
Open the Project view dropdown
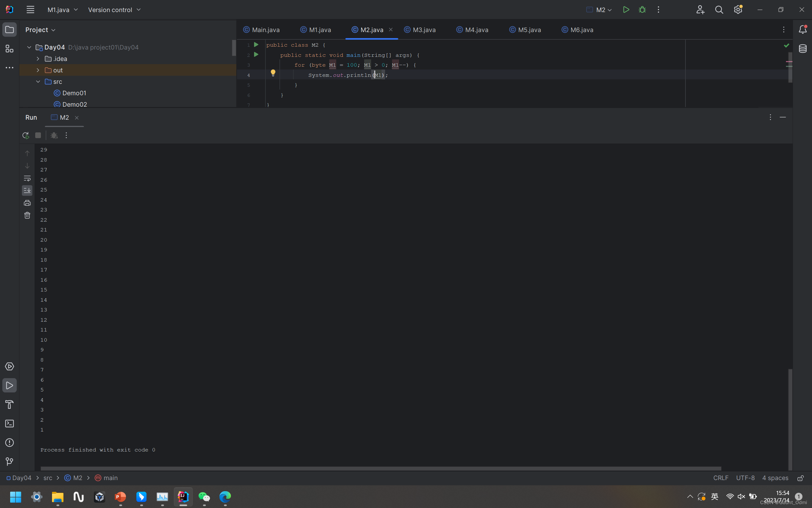(40, 30)
